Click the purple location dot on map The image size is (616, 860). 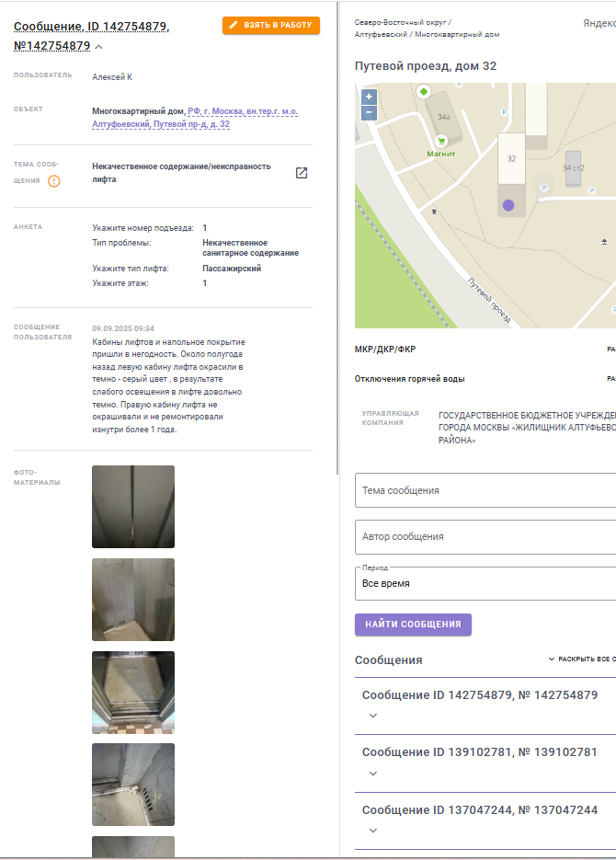tap(508, 205)
